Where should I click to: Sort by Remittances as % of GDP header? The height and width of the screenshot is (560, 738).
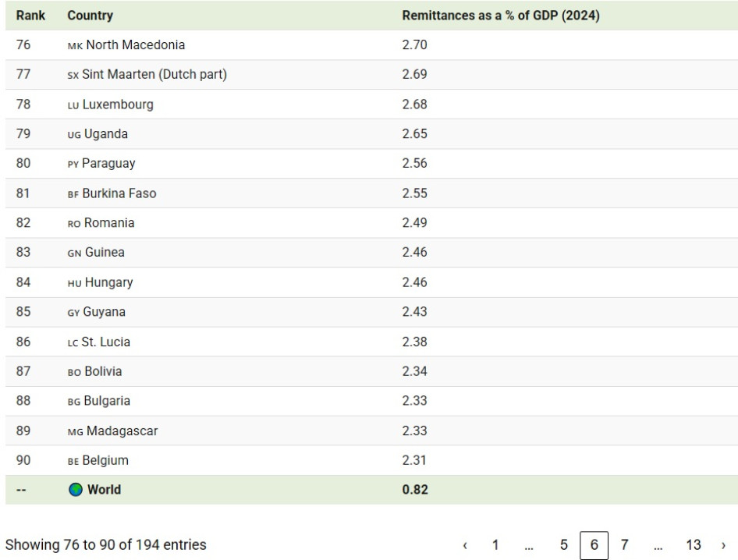click(500, 16)
